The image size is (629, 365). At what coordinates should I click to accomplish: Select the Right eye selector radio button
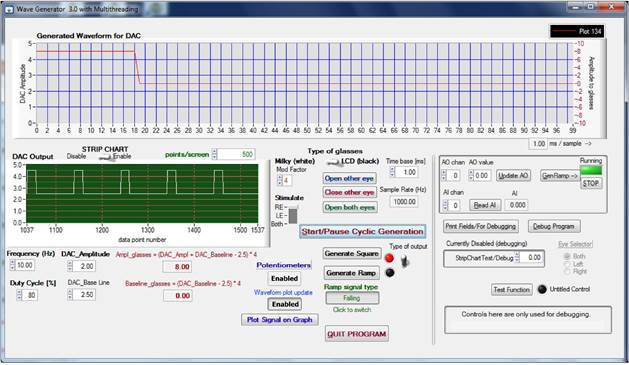(x=567, y=272)
